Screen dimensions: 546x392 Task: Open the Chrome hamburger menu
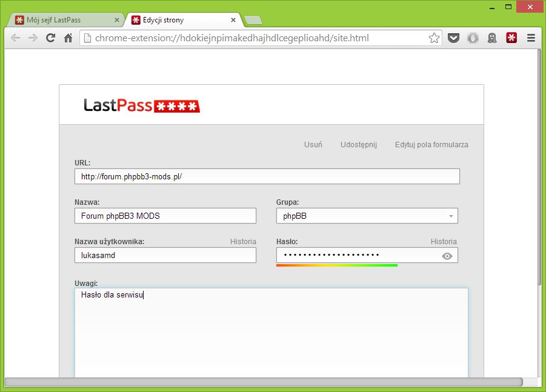(531, 38)
